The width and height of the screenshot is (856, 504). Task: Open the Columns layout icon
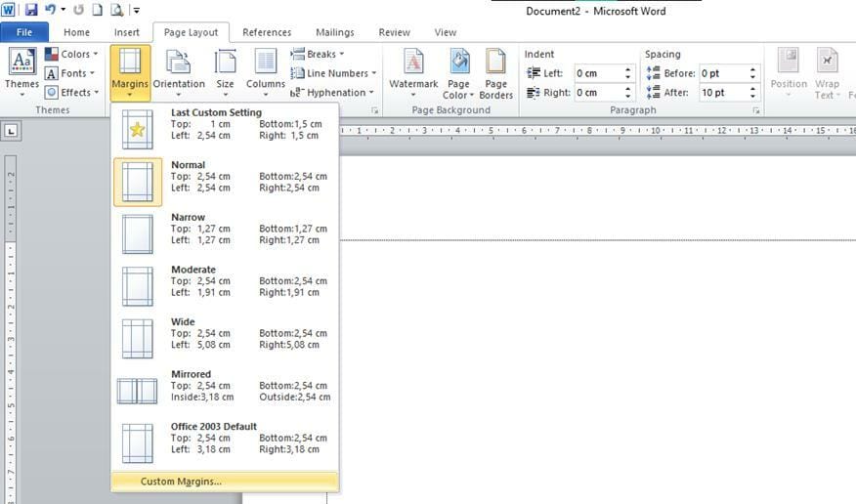click(x=265, y=64)
